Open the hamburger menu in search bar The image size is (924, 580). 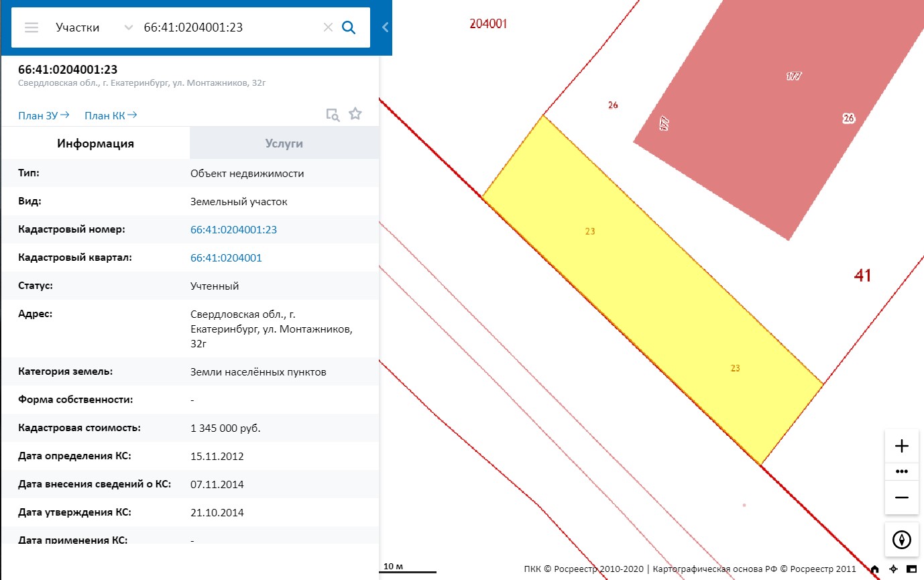32,27
